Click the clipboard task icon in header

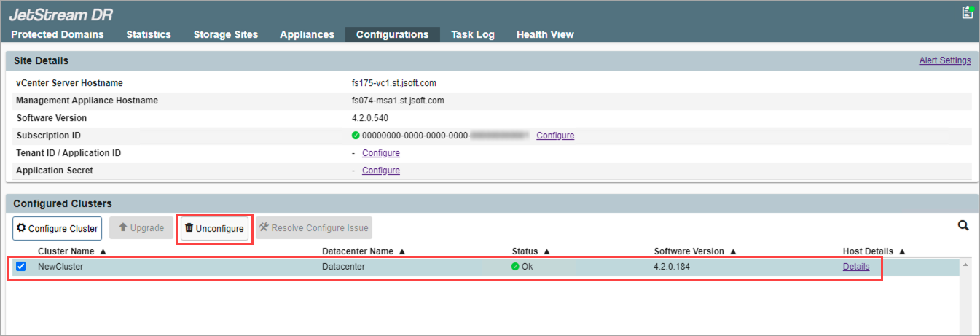coord(968,12)
